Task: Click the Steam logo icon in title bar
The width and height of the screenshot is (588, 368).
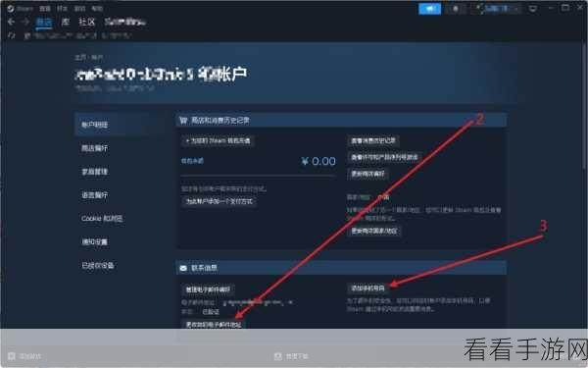Action: click(x=10, y=8)
